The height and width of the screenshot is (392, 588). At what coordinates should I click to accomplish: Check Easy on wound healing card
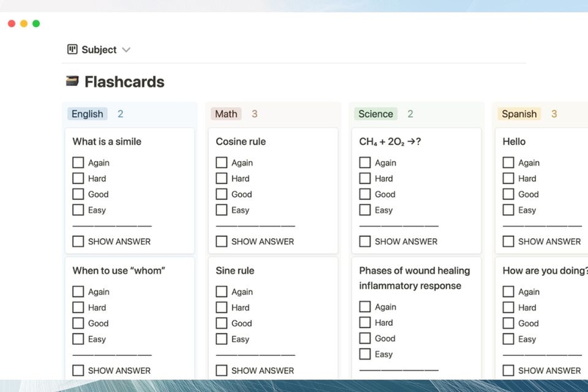pos(365,354)
